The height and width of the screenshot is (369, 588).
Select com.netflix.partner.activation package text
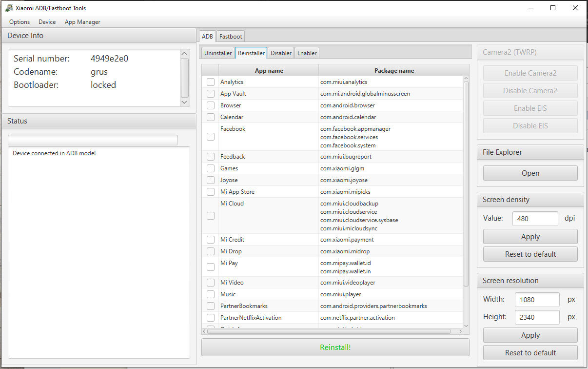point(357,318)
